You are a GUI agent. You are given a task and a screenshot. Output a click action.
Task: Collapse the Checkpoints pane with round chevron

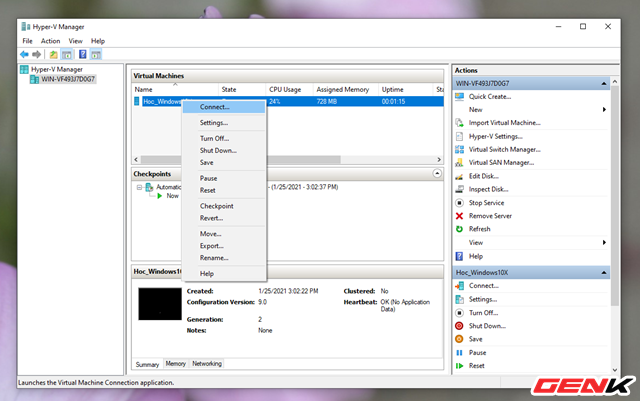point(437,174)
